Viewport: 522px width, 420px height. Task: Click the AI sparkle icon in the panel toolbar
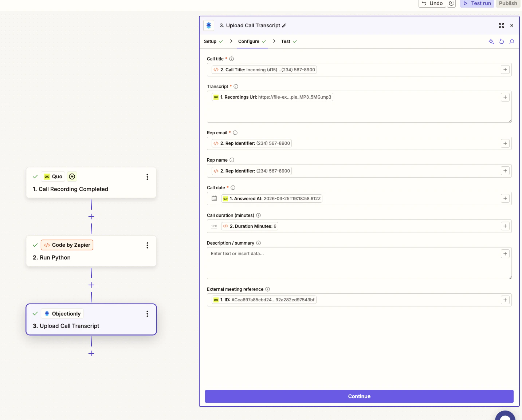[491, 41]
